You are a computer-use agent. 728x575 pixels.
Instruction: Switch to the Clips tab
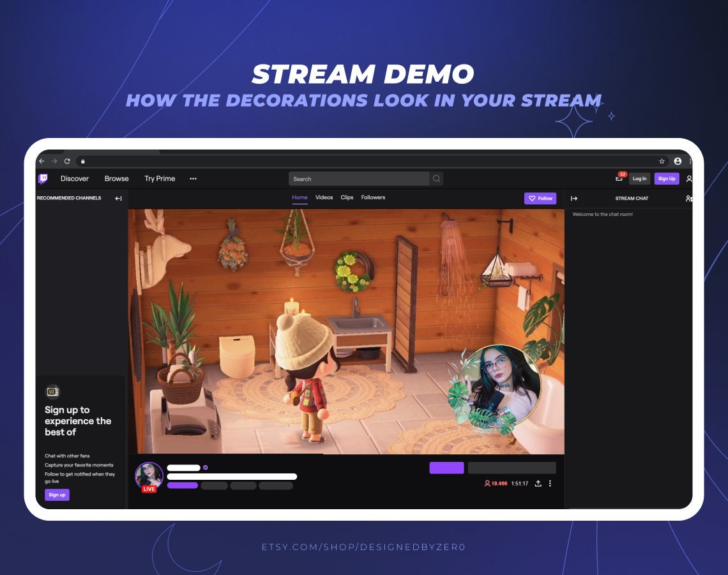click(x=347, y=197)
